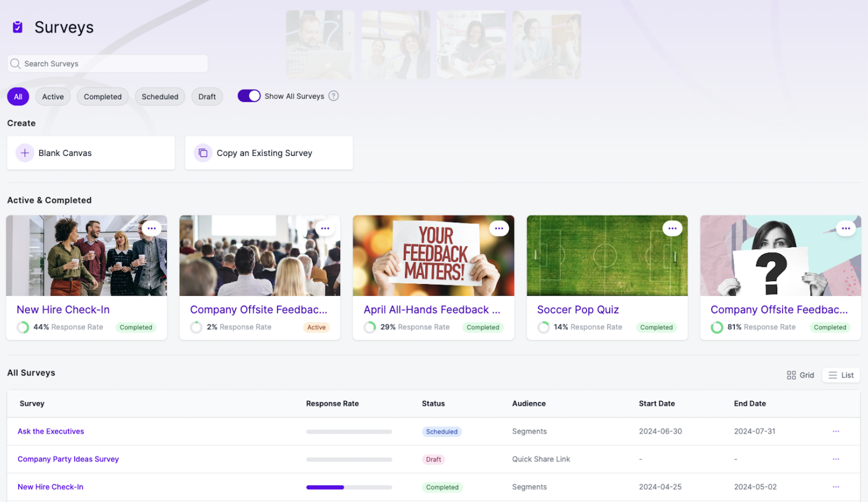Click the 2024-05-02 end date cell
Viewport: 868px width, 502px height.
point(755,487)
